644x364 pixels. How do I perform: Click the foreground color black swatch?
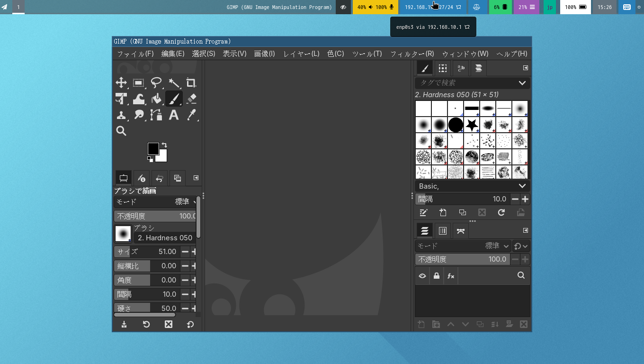pos(152,148)
